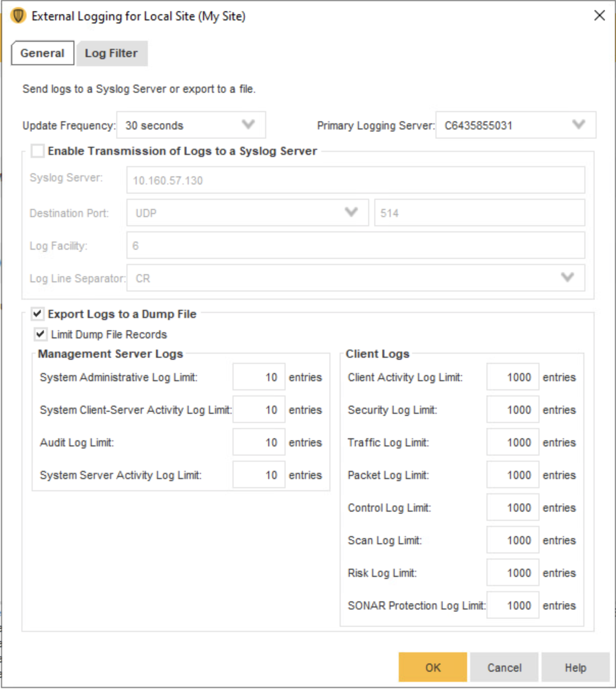
Task: Open the Log Filter tab
Action: [111, 53]
